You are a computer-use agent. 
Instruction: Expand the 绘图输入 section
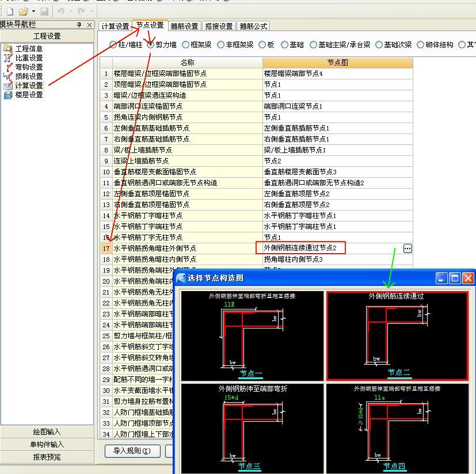(x=46, y=432)
